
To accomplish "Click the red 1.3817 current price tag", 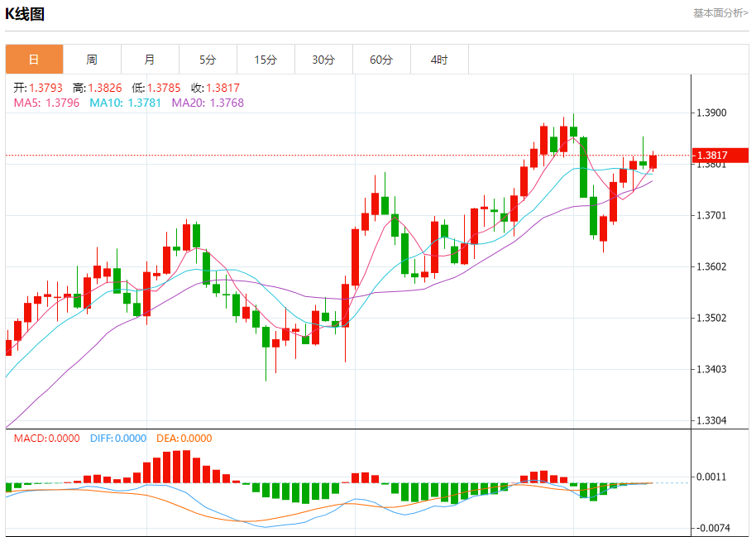I will click(x=720, y=156).
